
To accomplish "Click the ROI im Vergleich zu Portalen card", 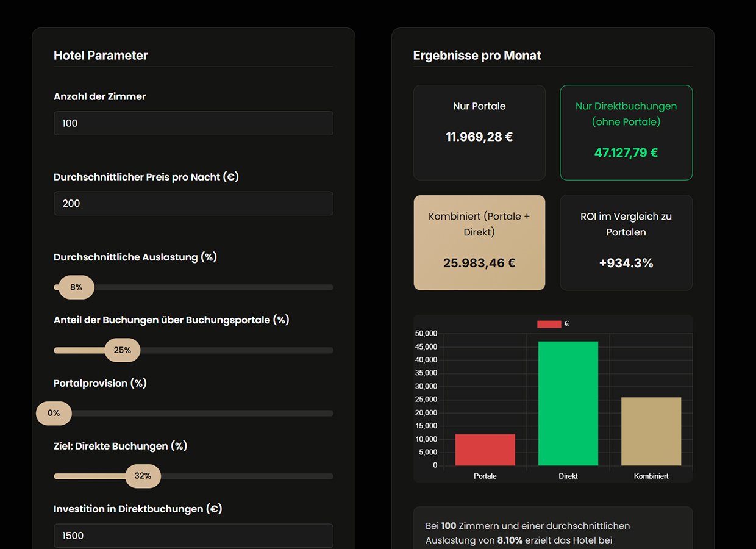I will coord(626,242).
